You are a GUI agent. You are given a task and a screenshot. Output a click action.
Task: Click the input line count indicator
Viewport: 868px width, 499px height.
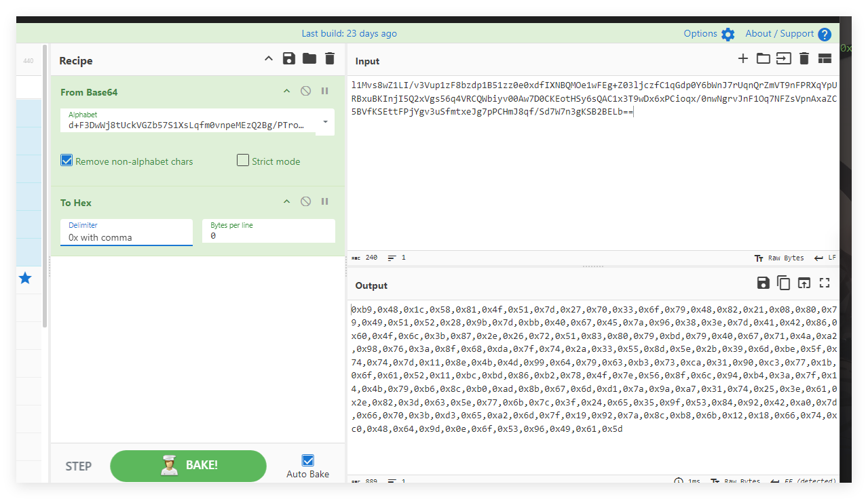pos(396,258)
